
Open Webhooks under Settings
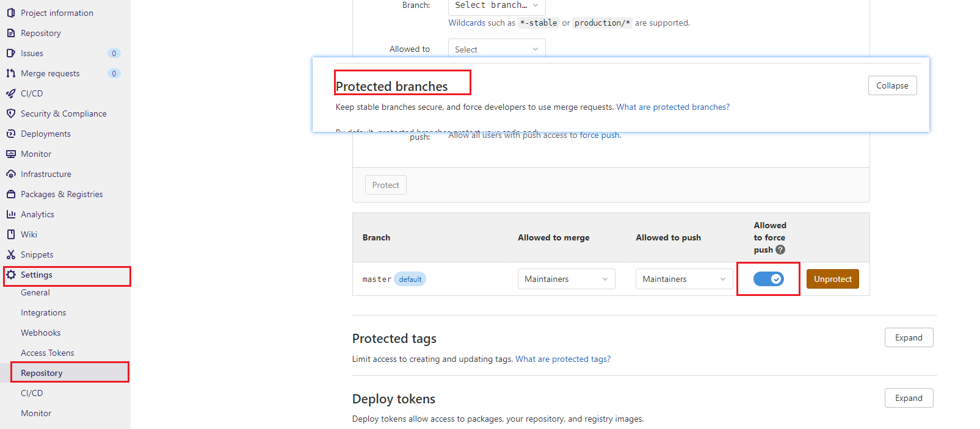[x=40, y=333]
